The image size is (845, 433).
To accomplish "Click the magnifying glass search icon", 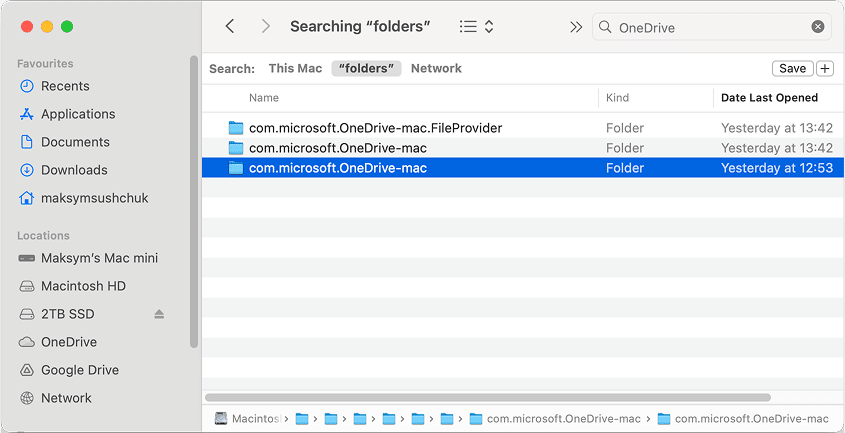I will click(x=605, y=27).
